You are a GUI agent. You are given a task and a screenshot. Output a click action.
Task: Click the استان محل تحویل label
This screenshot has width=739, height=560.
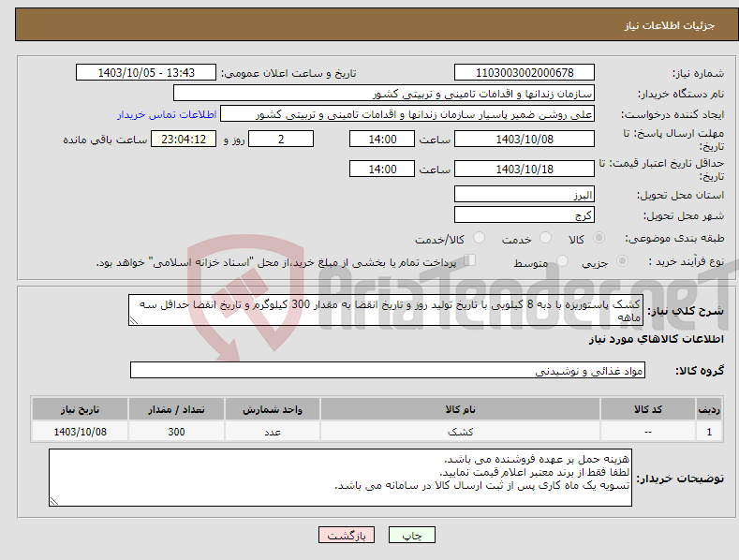point(681,195)
